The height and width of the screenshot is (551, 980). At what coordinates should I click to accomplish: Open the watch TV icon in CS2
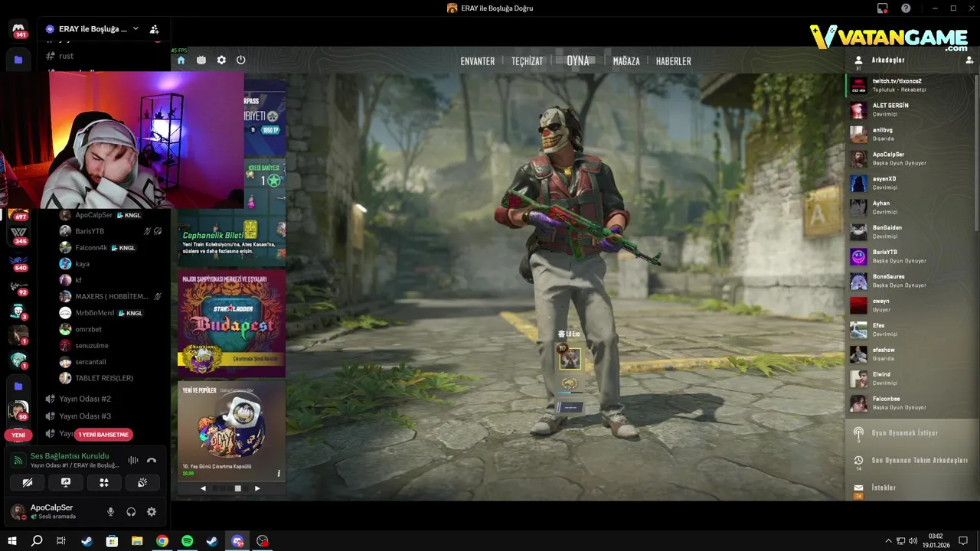[201, 60]
